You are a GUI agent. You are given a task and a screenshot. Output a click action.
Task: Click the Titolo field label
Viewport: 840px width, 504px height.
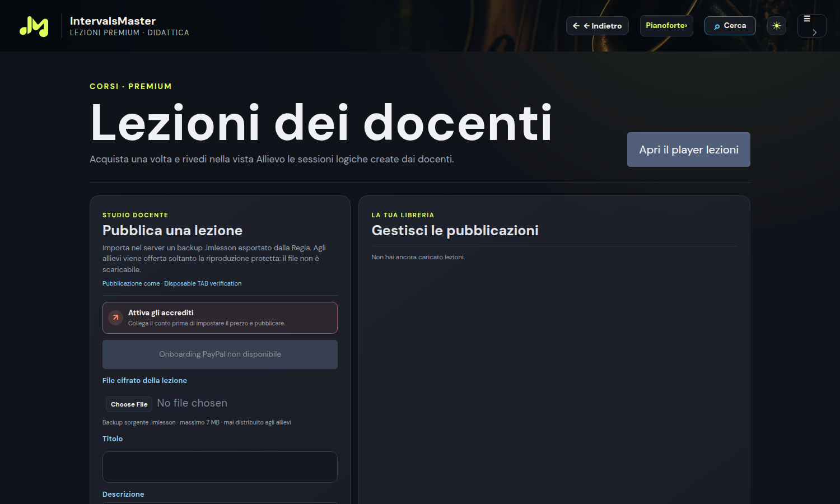click(x=113, y=438)
